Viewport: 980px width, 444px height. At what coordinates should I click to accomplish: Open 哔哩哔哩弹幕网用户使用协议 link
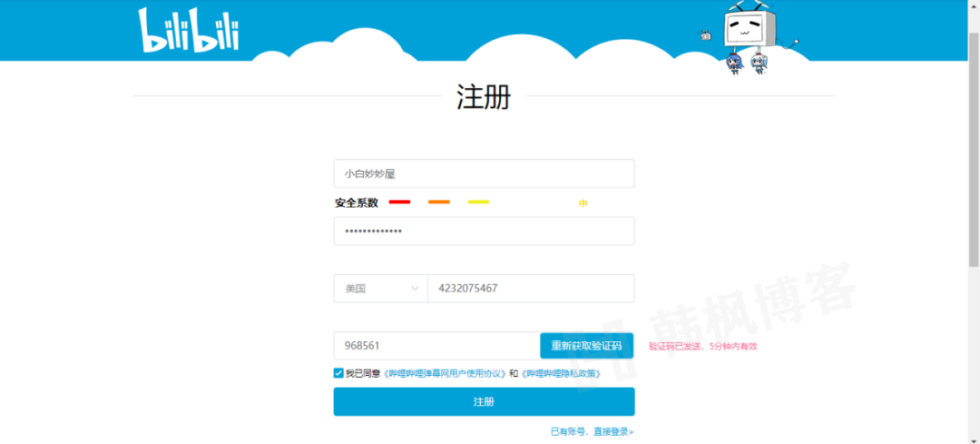445,373
